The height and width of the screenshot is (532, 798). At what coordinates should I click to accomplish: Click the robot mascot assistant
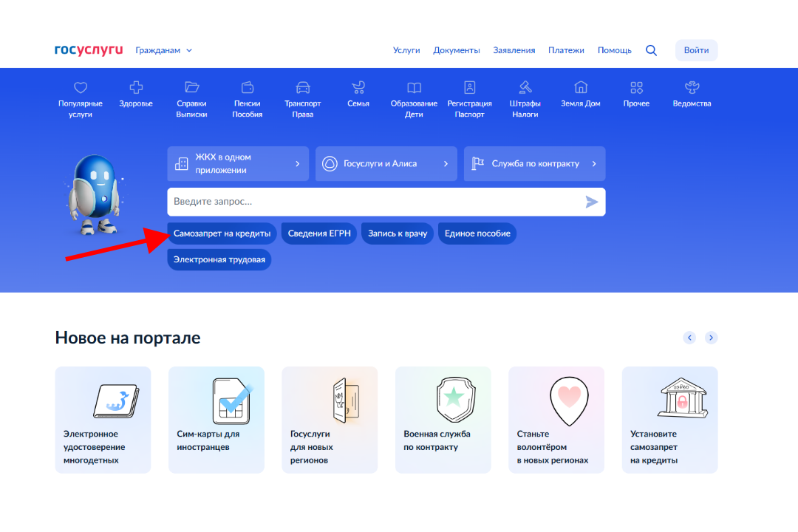(95, 194)
